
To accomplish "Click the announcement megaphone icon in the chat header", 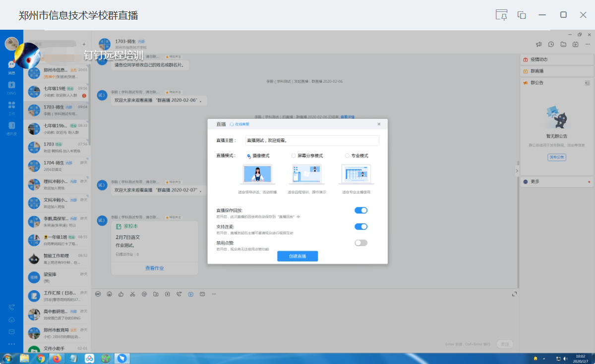I will 539,45.
